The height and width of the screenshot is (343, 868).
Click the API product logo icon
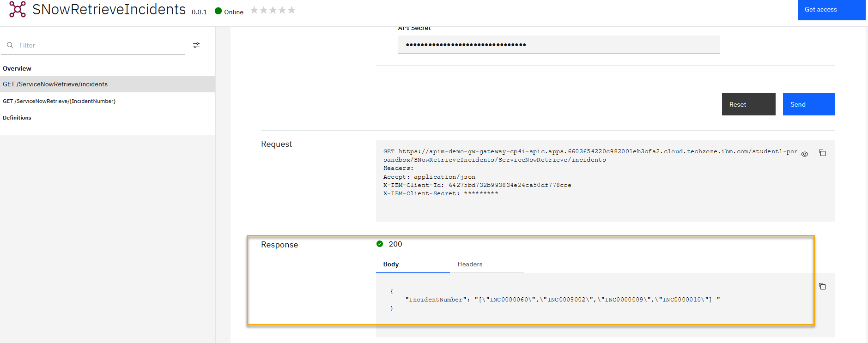coord(18,9)
